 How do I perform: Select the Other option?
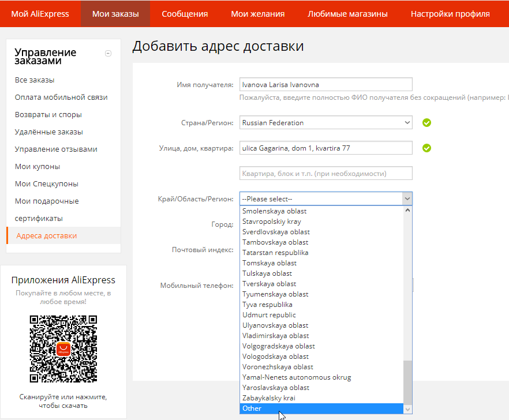(321, 408)
